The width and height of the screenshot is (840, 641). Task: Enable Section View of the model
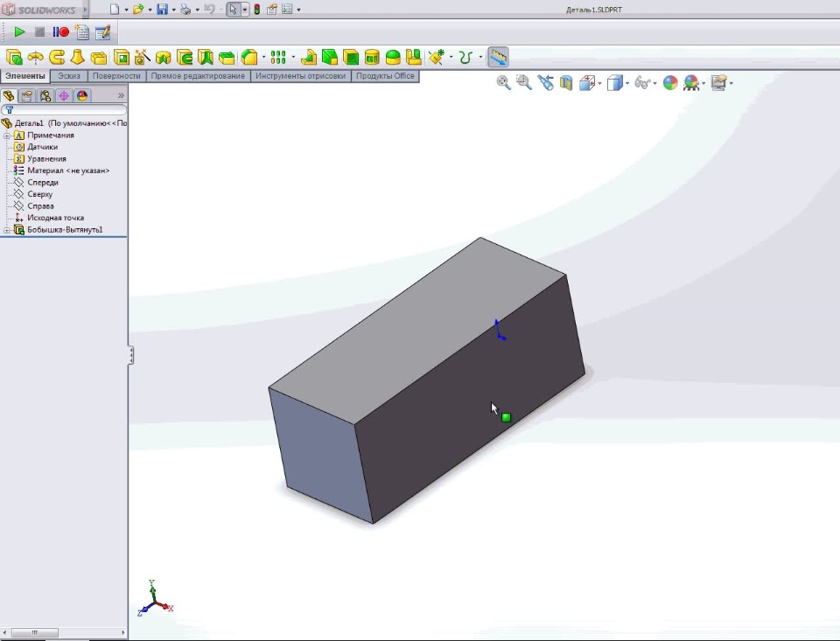pyautogui.click(x=566, y=82)
